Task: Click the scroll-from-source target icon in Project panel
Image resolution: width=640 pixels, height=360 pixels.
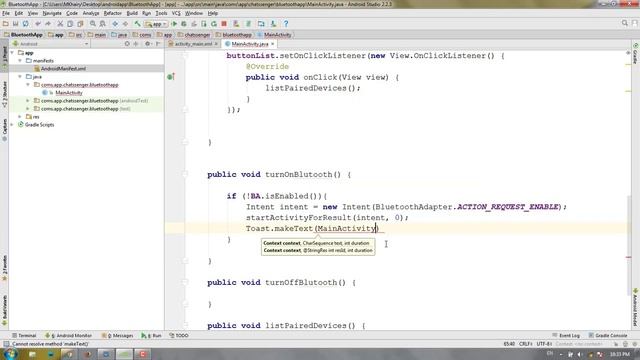Action: click(x=127, y=44)
